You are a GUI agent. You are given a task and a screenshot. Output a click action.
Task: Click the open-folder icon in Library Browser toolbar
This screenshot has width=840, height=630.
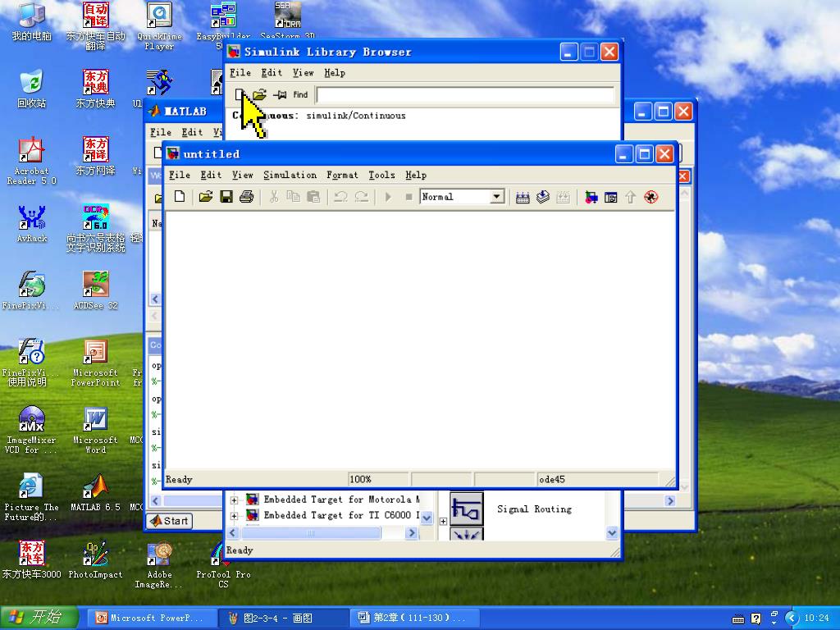259,95
